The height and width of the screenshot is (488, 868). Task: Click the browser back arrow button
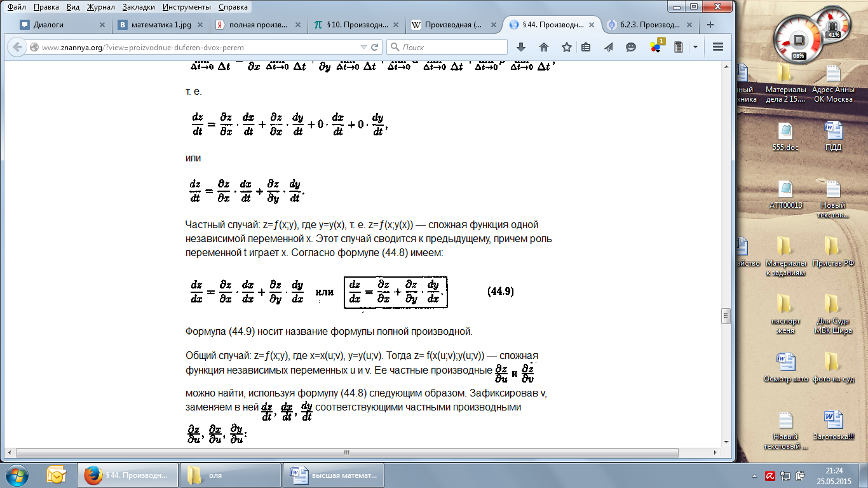tap(16, 47)
